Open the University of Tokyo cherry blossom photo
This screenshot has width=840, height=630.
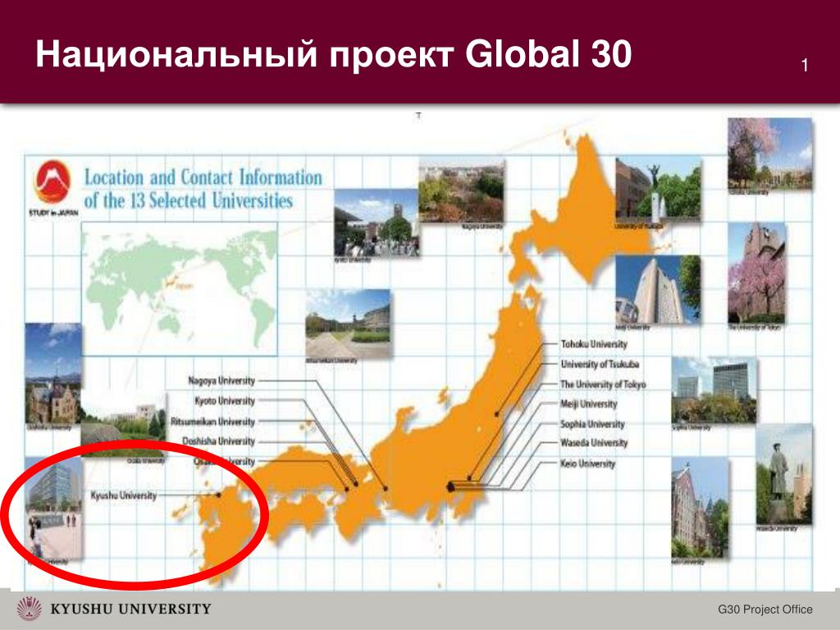[x=757, y=272]
